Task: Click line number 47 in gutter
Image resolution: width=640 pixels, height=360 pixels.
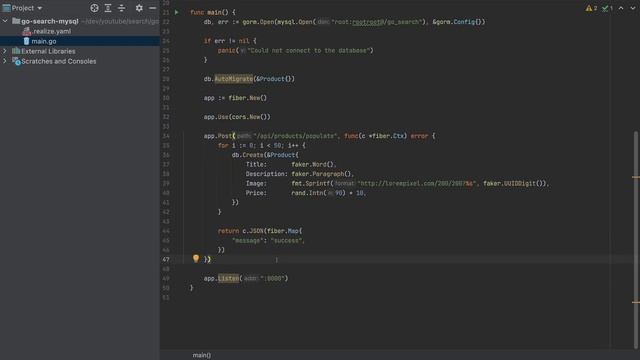Action: [x=166, y=260]
